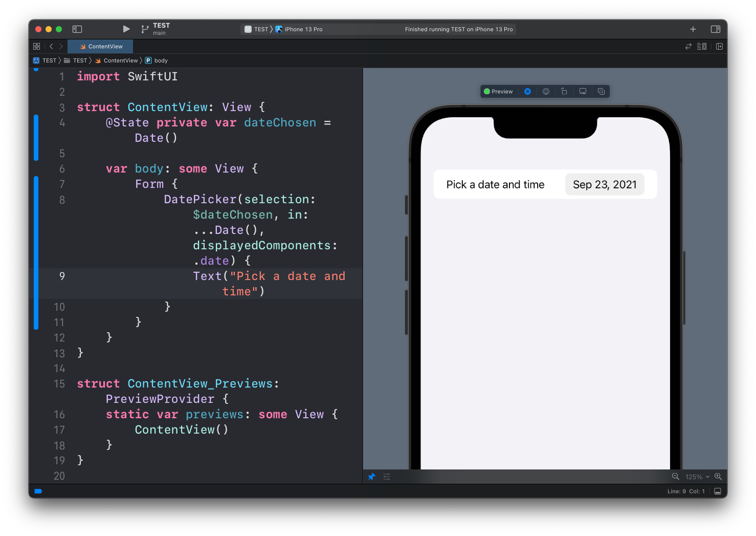Open the iPhone 13 Pro destination selector
Viewport: 756px width, 536px height.
coord(303,29)
